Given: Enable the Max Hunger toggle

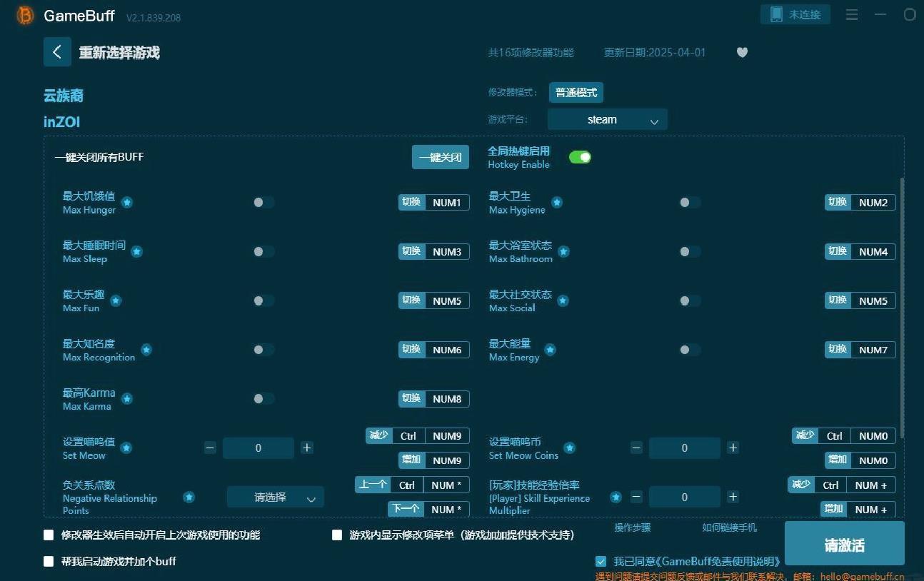Looking at the screenshot, I should (x=263, y=203).
